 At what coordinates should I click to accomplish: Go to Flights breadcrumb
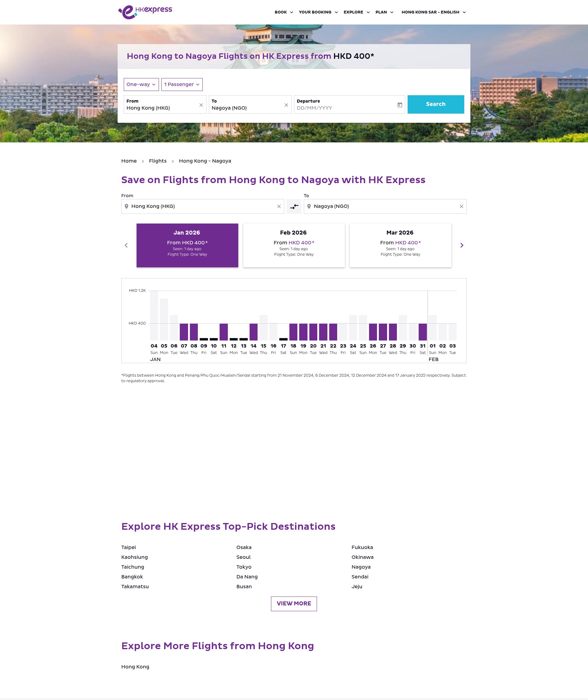pyautogui.click(x=158, y=161)
